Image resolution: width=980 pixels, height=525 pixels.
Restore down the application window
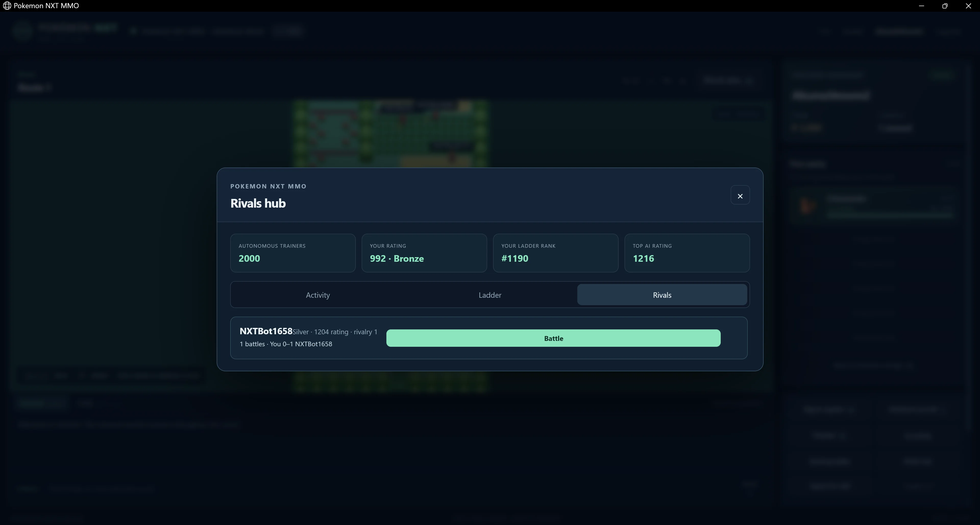pos(945,6)
